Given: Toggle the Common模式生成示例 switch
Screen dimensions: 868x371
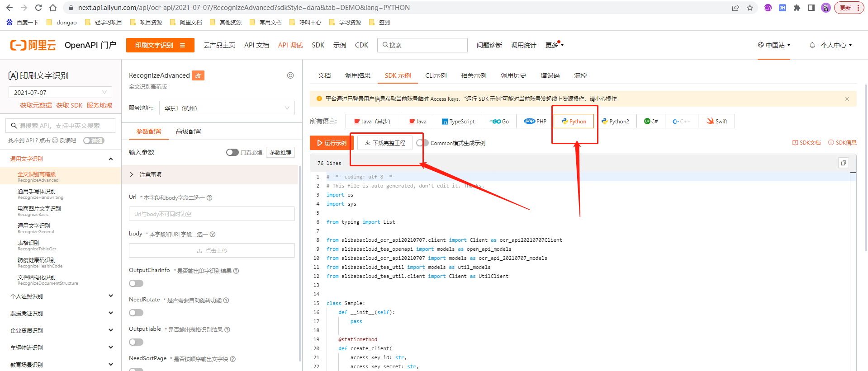Looking at the screenshot, I should click(x=422, y=143).
